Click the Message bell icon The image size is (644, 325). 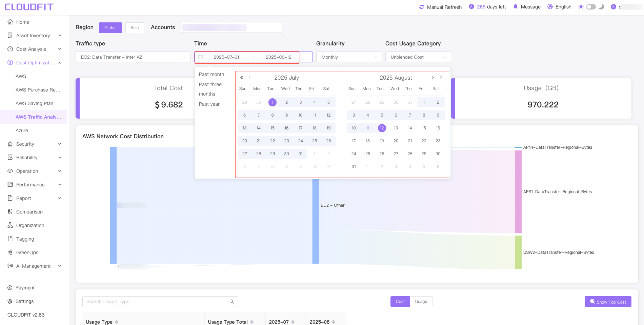[x=516, y=7]
